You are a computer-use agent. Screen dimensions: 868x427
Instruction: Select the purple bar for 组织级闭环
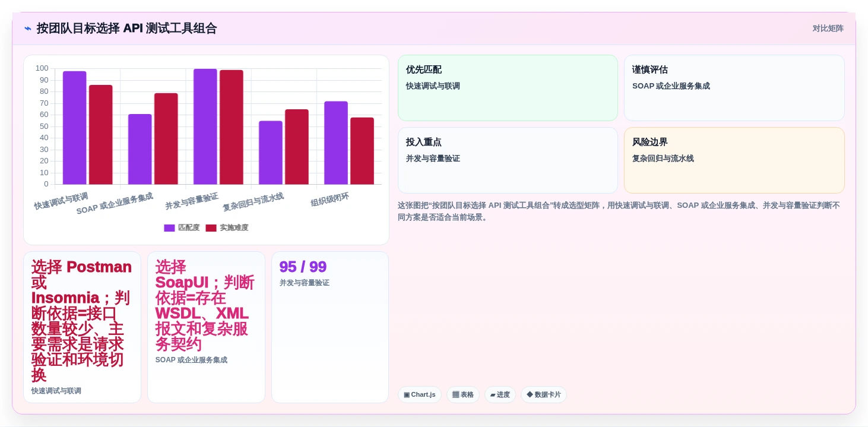pyautogui.click(x=336, y=143)
